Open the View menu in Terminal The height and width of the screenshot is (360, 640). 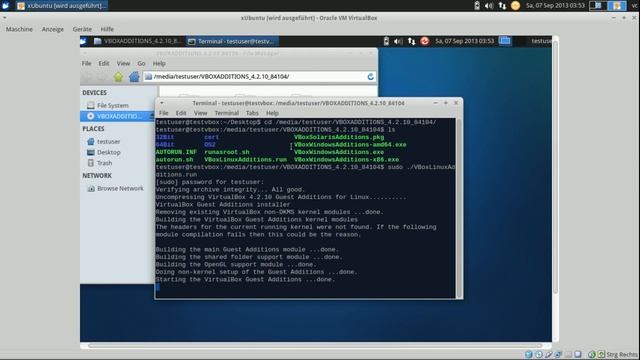(x=200, y=113)
